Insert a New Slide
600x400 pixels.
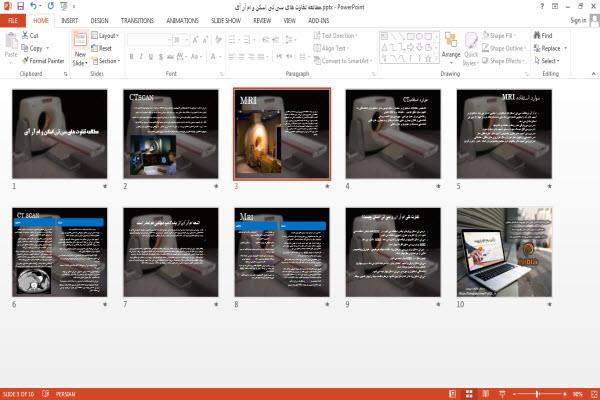pos(80,49)
